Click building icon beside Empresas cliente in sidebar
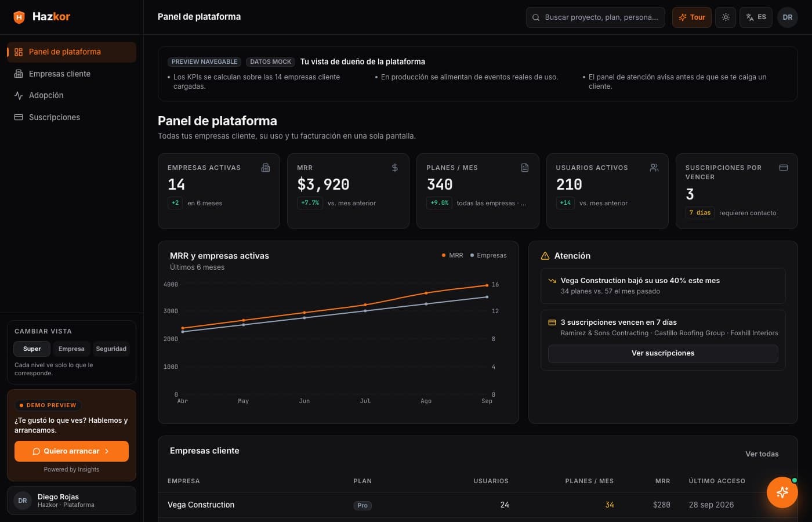This screenshot has height=522, width=812. 19,74
